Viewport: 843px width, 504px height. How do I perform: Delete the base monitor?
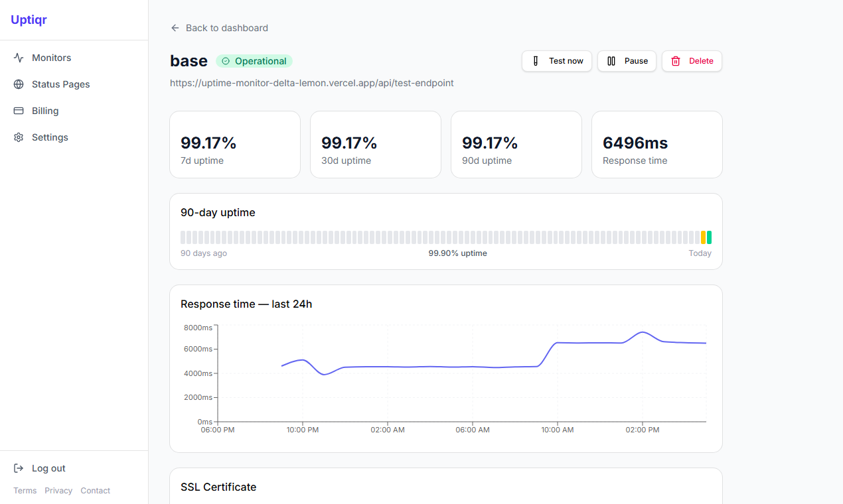pyautogui.click(x=692, y=61)
